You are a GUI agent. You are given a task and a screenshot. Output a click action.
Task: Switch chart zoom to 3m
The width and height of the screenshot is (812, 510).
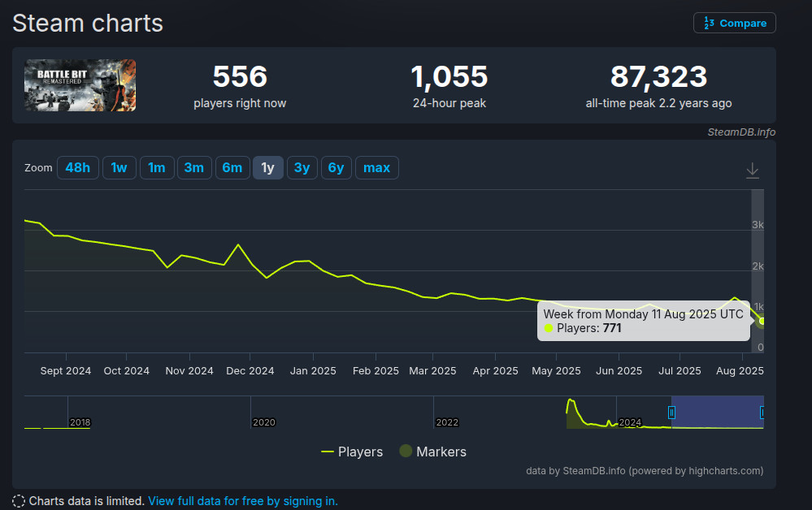coord(194,167)
